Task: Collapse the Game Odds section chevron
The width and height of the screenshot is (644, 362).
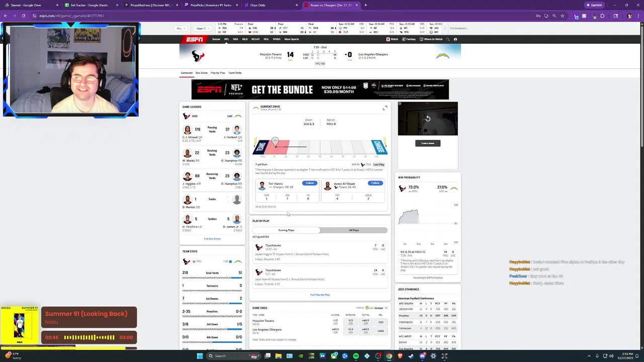Action: 386,308
